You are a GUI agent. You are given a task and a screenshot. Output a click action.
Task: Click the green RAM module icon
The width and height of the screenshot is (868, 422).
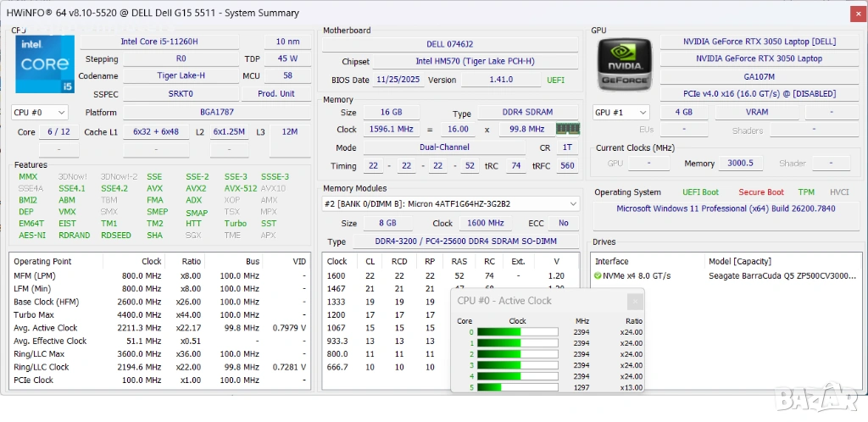click(x=567, y=129)
